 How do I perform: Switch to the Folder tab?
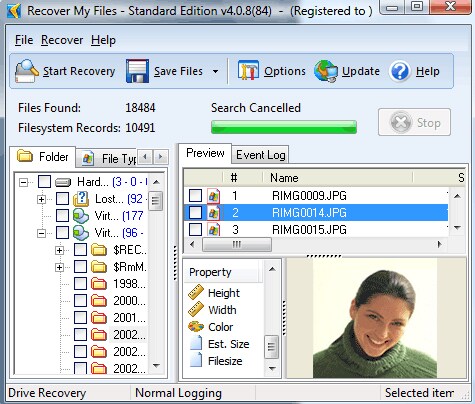43,156
